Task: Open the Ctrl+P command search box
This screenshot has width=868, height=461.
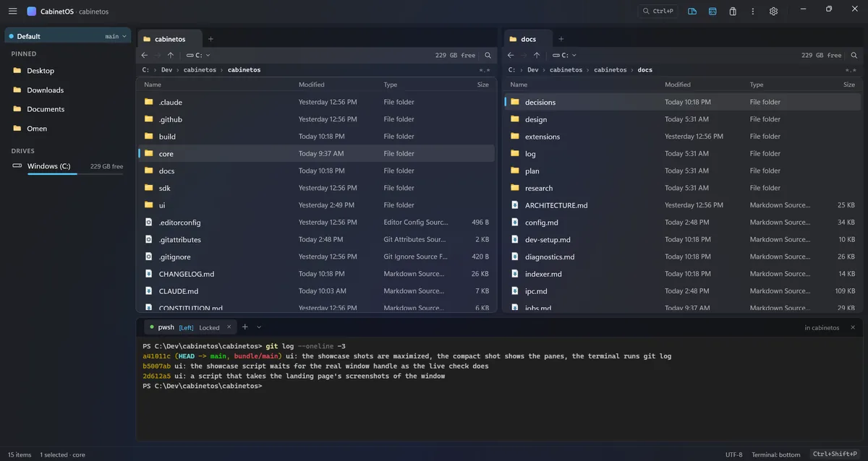Action: pos(658,11)
